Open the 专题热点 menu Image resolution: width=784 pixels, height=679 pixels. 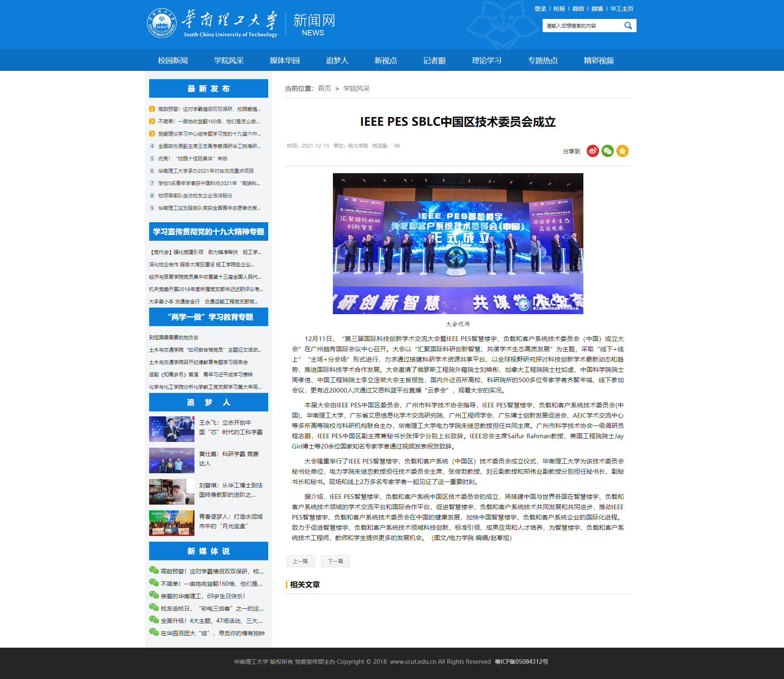(x=543, y=61)
